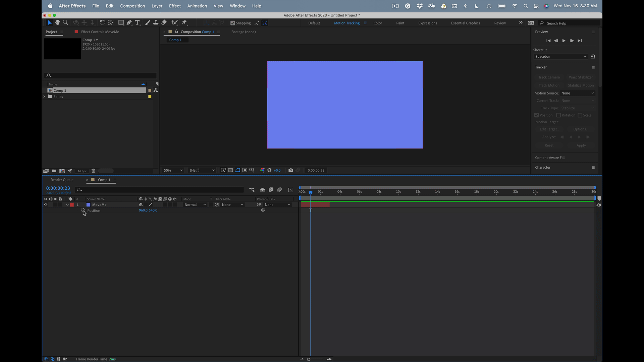This screenshot has width=644, height=362.
Task: Click the Position stopwatch icon
Action: [x=83, y=210]
